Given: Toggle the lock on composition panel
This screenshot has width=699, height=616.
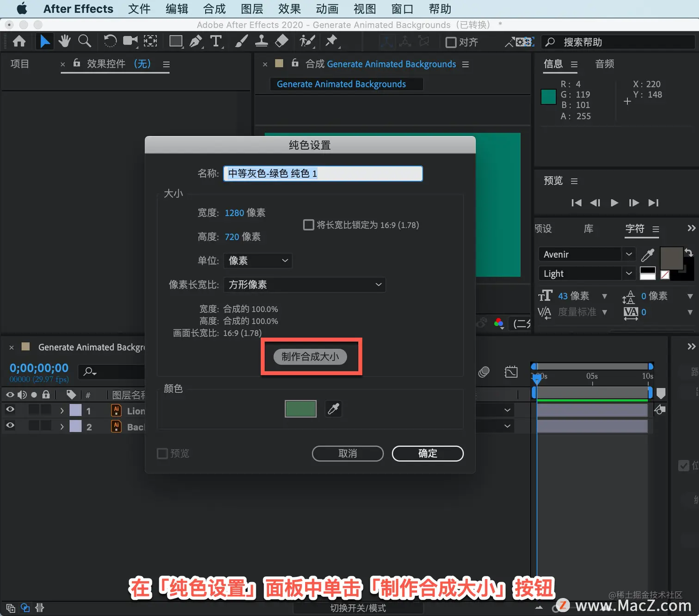Looking at the screenshot, I should click(x=295, y=63).
